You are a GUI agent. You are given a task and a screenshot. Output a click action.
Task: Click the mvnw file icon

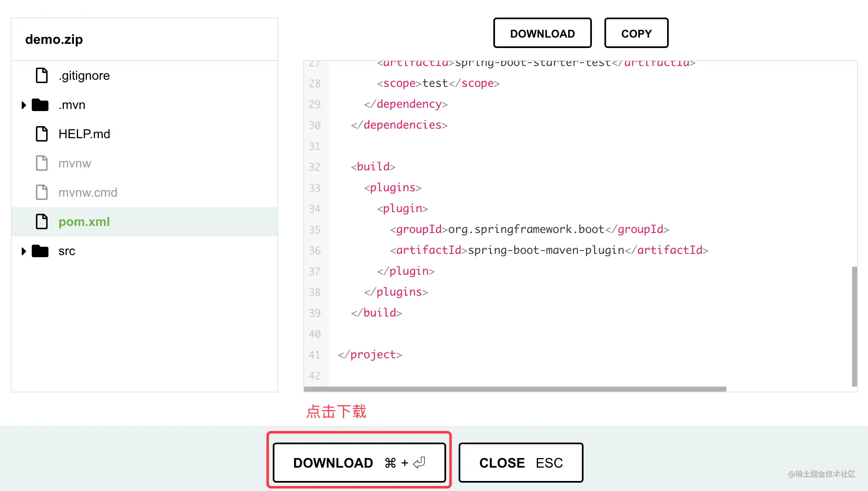pyautogui.click(x=42, y=163)
